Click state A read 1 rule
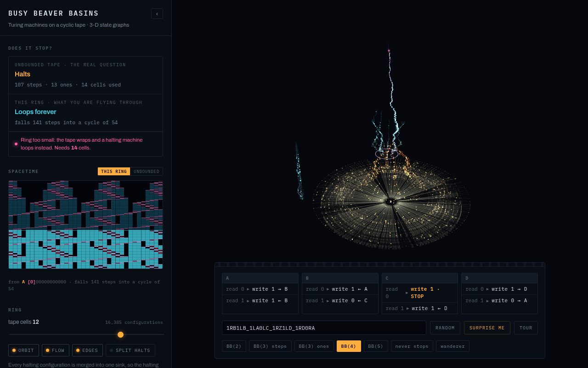 pyautogui.click(x=260, y=300)
